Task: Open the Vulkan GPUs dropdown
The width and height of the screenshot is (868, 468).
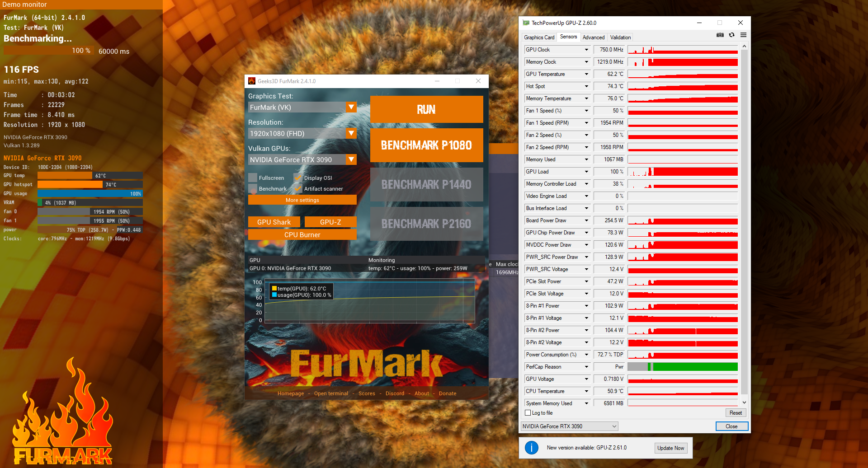Action: click(x=351, y=160)
